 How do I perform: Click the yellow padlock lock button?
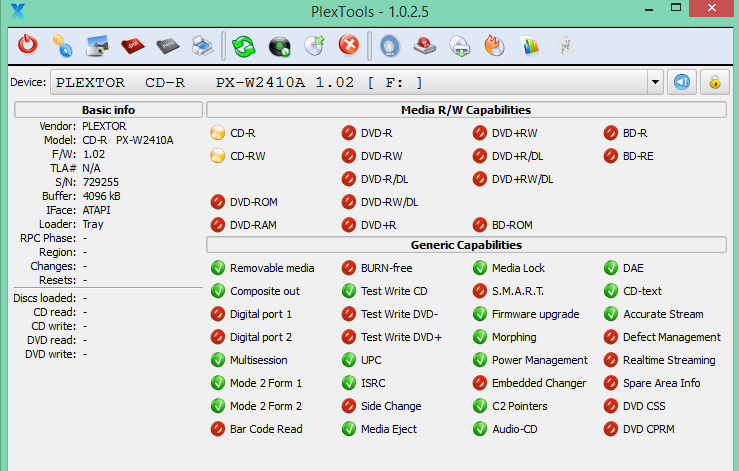click(x=714, y=82)
